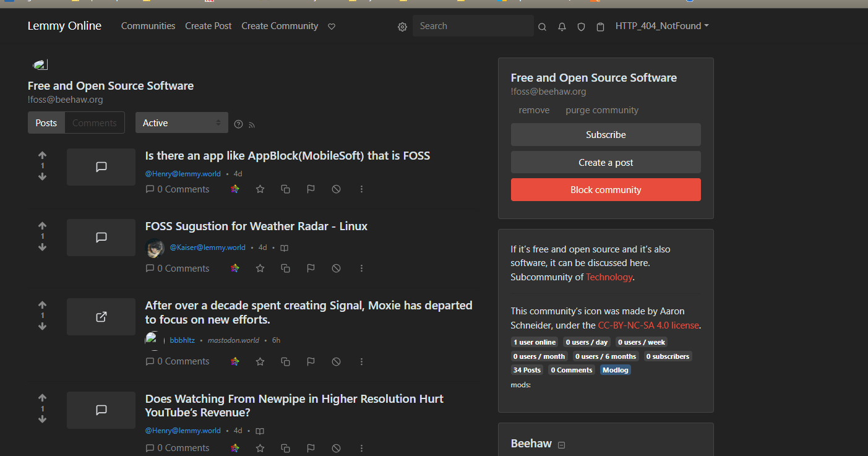868x456 pixels.
Task: Open Communities in the top navigation
Action: coord(148,26)
